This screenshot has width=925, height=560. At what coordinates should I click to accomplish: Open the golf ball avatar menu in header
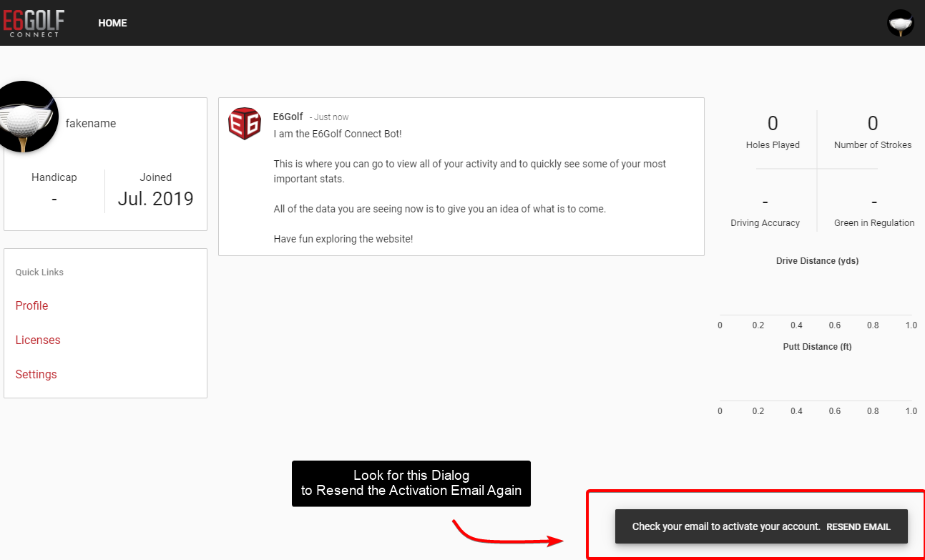(900, 23)
